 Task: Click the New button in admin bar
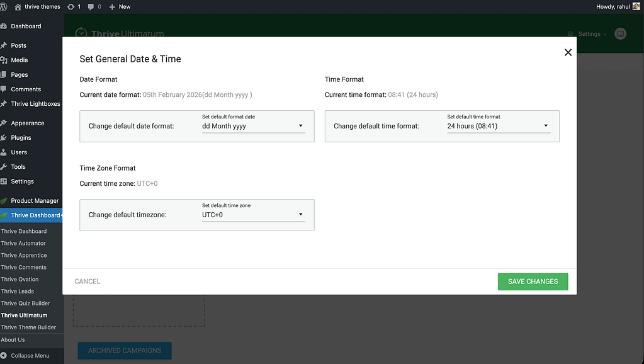[x=120, y=6]
